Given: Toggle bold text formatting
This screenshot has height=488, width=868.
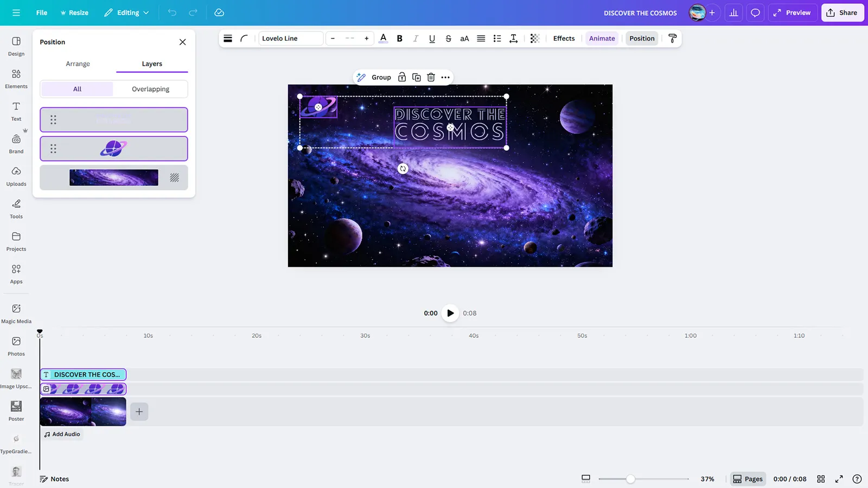Looking at the screenshot, I should 399,38.
